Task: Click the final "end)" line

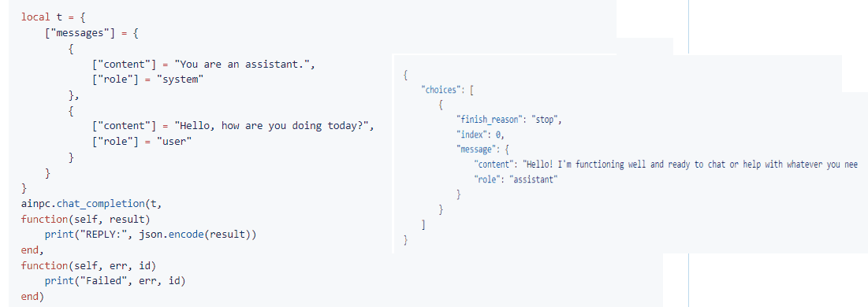Action: [32, 297]
